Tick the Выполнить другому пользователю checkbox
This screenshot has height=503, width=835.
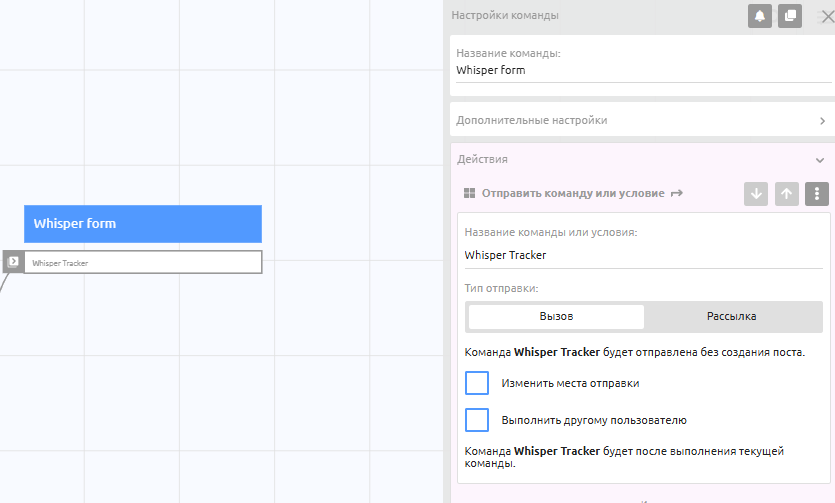[x=477, y=420]
